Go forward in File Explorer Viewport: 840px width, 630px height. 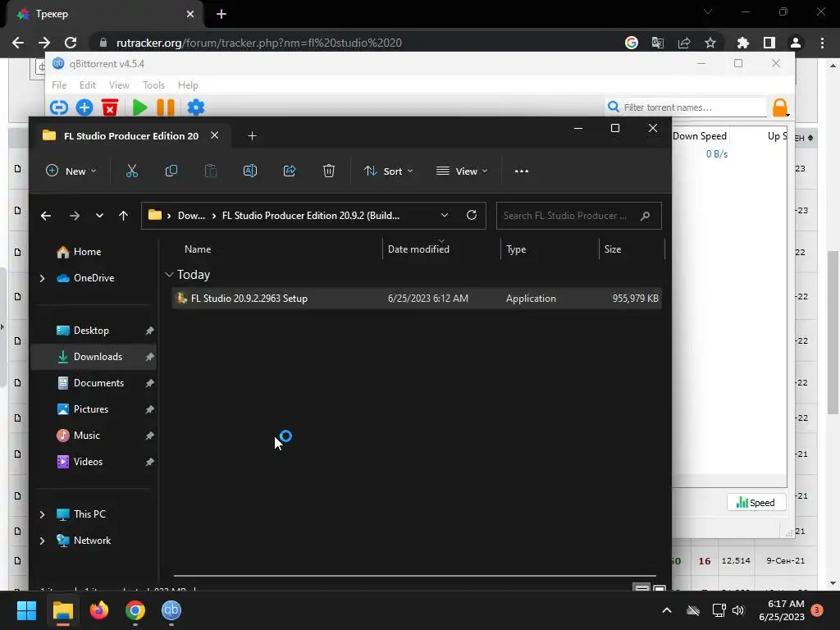coord(75,216)
